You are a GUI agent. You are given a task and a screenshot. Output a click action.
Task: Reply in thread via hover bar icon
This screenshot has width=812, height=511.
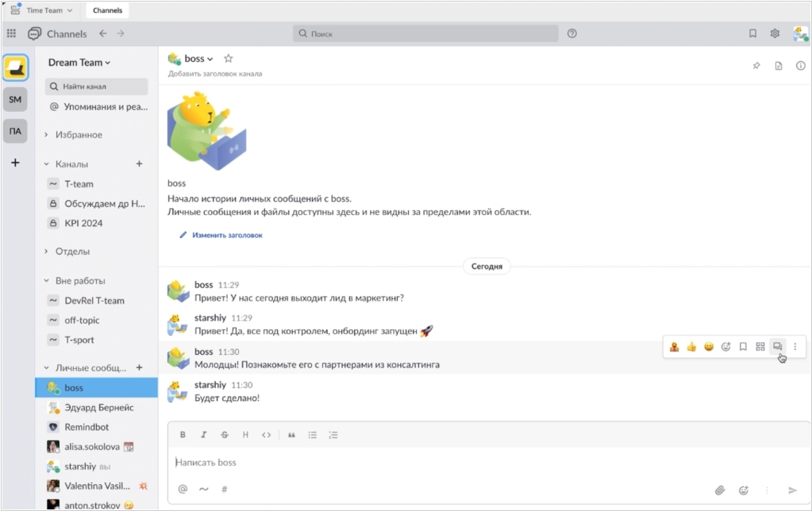point(778,347)
